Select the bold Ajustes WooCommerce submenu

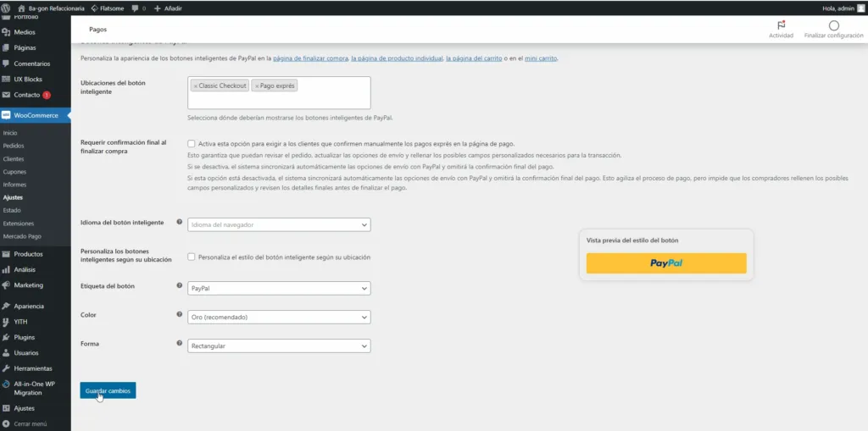[13, 197]
